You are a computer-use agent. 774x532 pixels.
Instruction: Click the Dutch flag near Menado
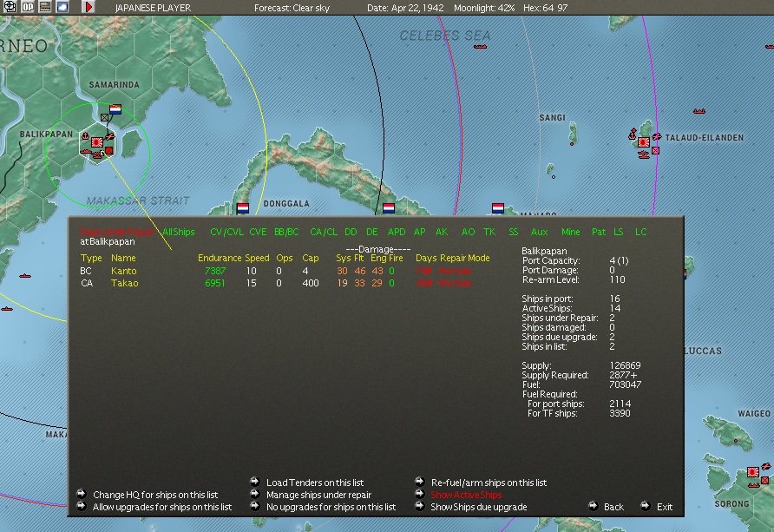tap(497, 207)
